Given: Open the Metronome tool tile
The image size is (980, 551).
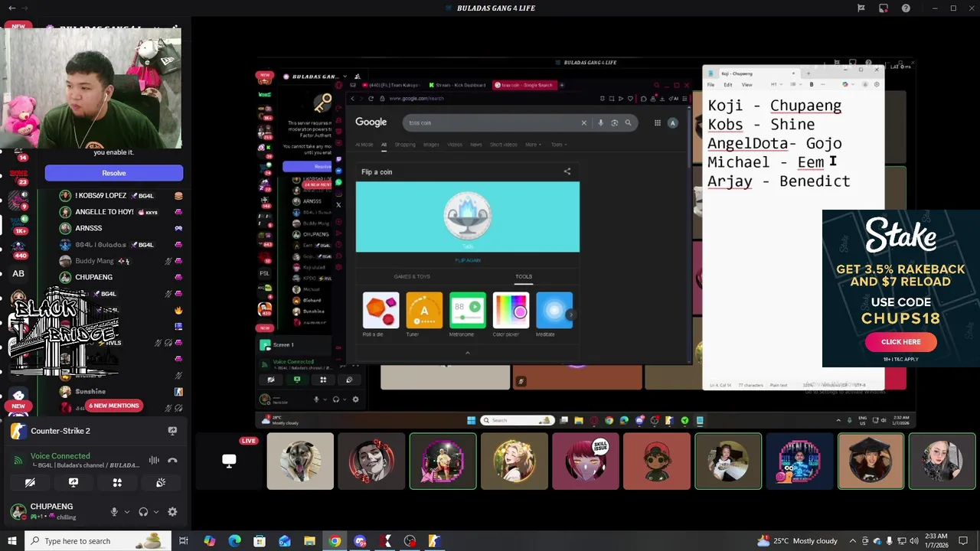Looking at the screenshot, I should (468, 315).
